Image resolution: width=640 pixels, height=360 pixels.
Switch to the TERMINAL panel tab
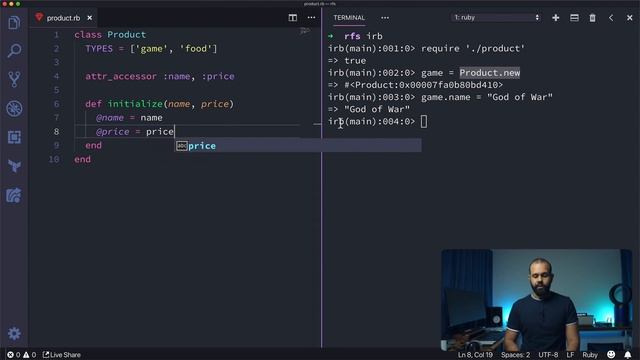coord(349,18)
